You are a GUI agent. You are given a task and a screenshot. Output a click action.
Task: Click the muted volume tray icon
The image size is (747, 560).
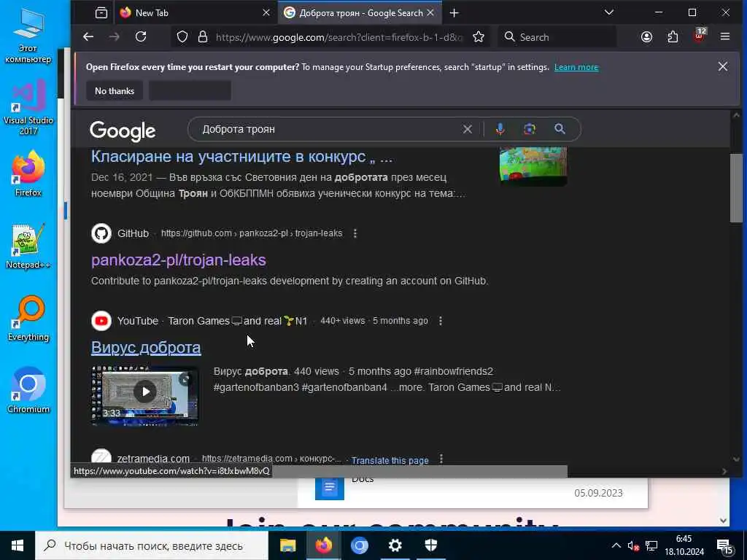[633, 545]
